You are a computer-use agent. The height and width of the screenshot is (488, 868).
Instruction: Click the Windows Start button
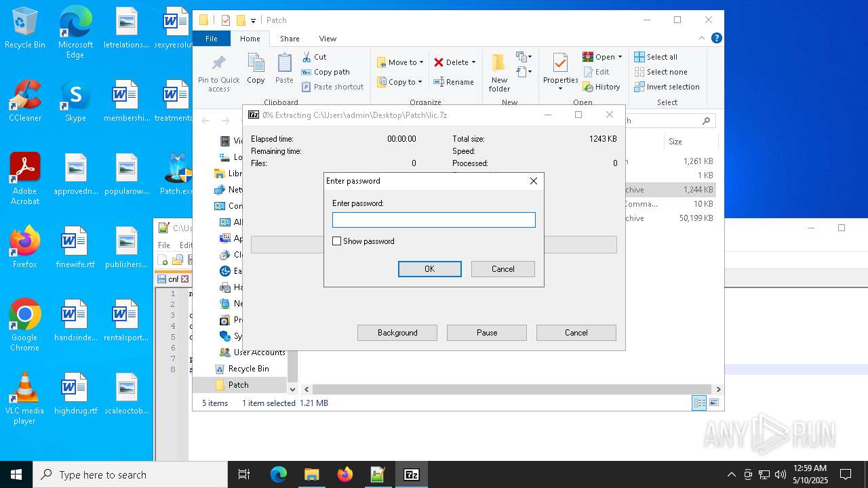click(x=16, y=474)
